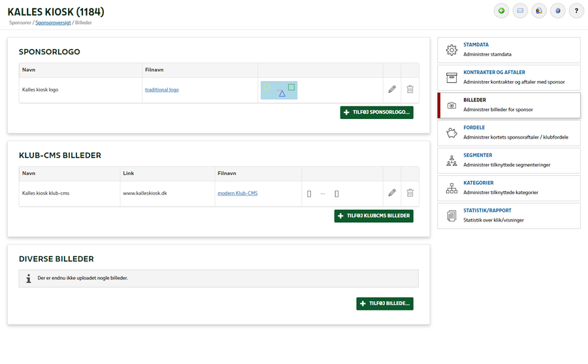Open the mail envelope icon

tap(520, 11)
